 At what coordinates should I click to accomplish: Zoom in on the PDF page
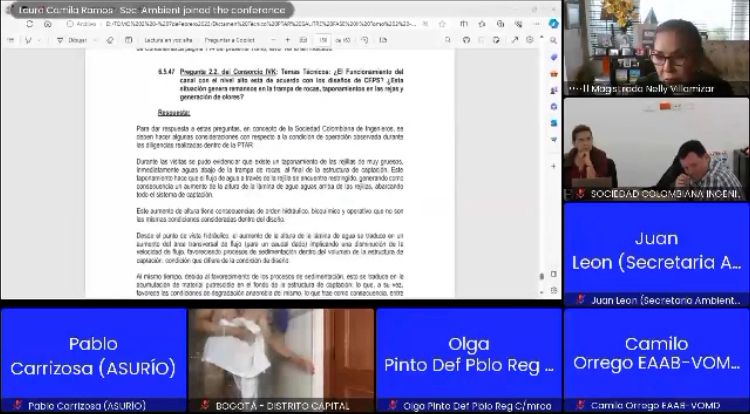click(x=288, y=41)
